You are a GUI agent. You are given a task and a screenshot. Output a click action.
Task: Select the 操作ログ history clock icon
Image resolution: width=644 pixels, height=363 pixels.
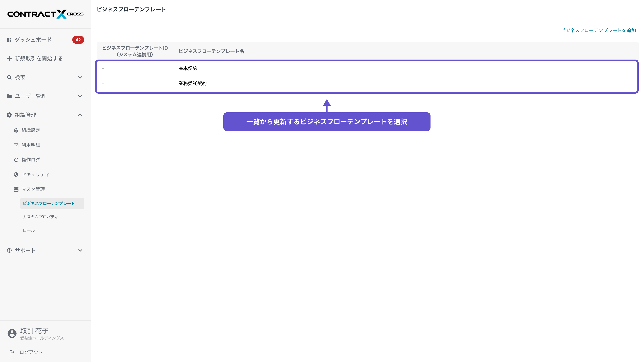(16, 160)
